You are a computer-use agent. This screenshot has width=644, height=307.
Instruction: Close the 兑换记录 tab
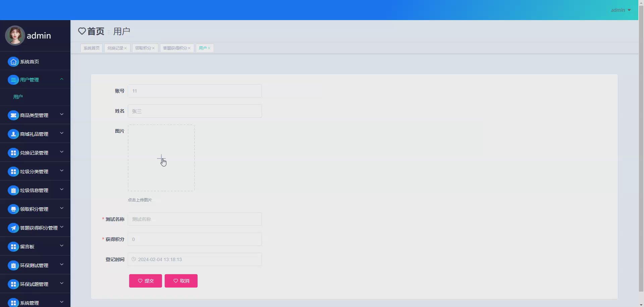click(x=125, y=48)
